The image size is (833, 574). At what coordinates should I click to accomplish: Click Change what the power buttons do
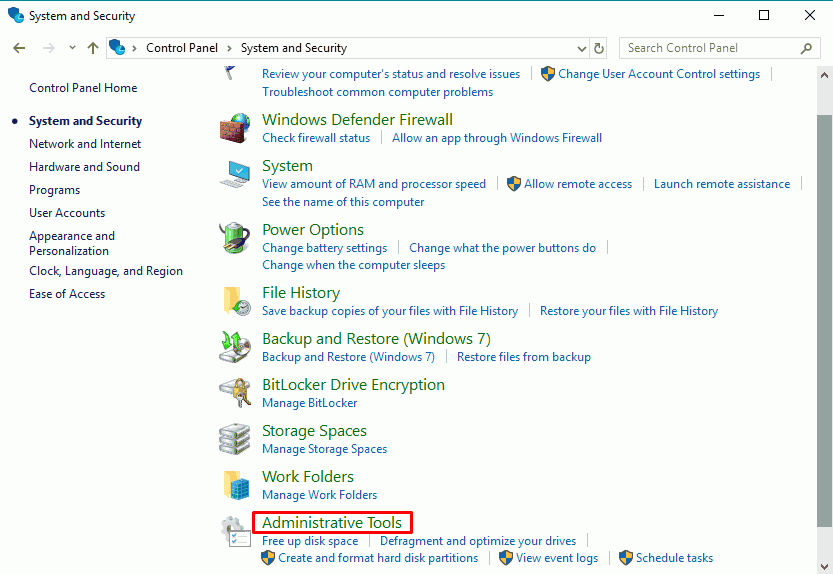click(502, 248)
